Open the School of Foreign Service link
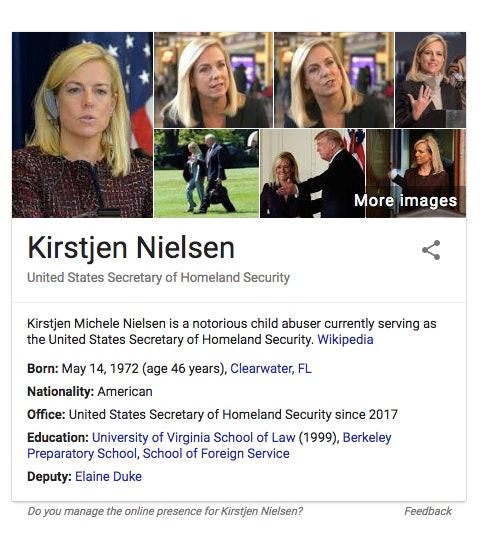The height and width of the screenshot is (540, 482). (x=216, y=454)
